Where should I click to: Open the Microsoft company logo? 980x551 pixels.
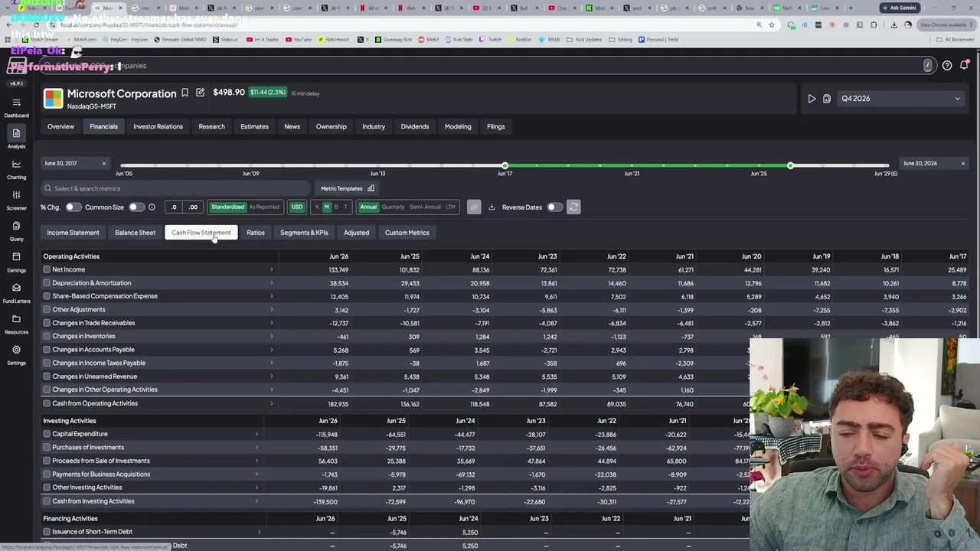click(53, 98)
